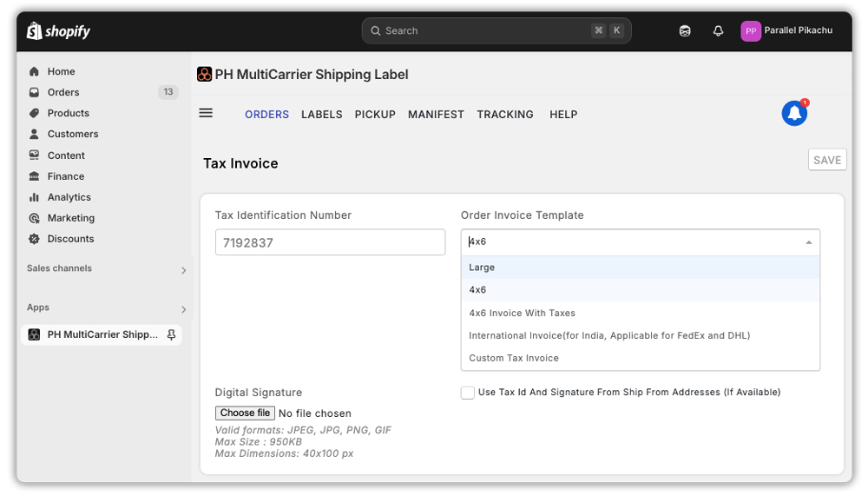The width and height of the screenshot is (868, 496).
Task: Open Content section
Action: [66, 155]
